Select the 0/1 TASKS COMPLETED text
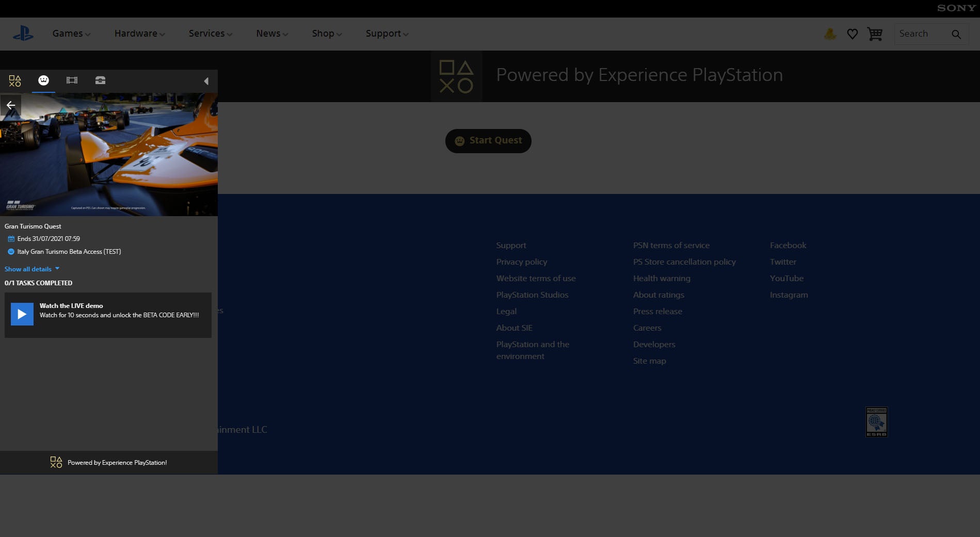Screen dimensions: 980x537 (x=39, y=283)
